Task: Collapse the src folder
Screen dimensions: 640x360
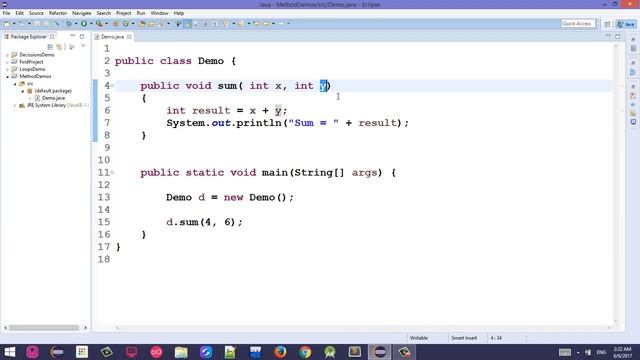Action: pyautogui.click(x=15, y=84)
